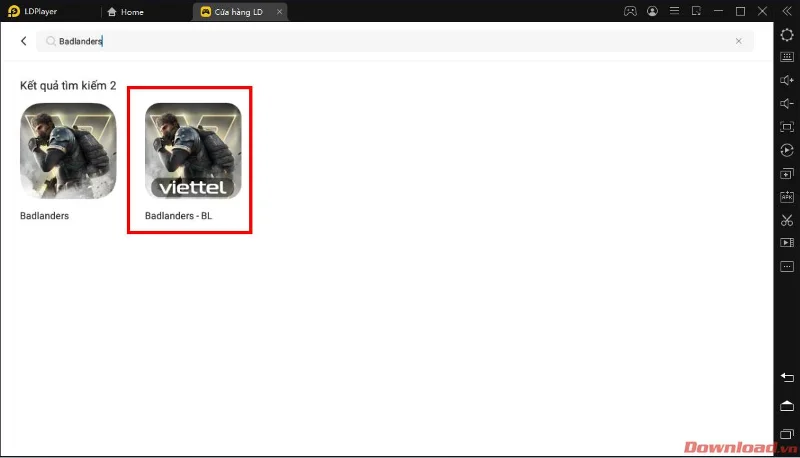This screenshot has height=458, width=800.
Task: Open multi-instance manager icon
Action: tap(787, 174)
